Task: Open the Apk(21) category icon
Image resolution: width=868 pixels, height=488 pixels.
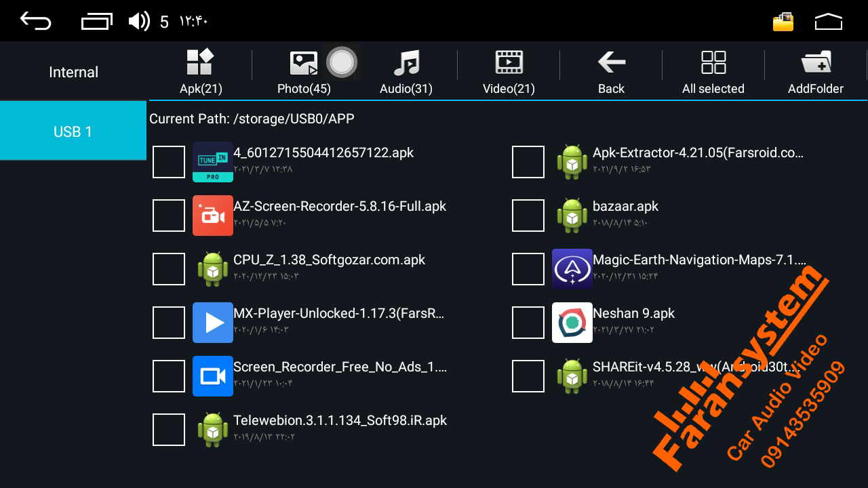Action: tap(201, 63)
